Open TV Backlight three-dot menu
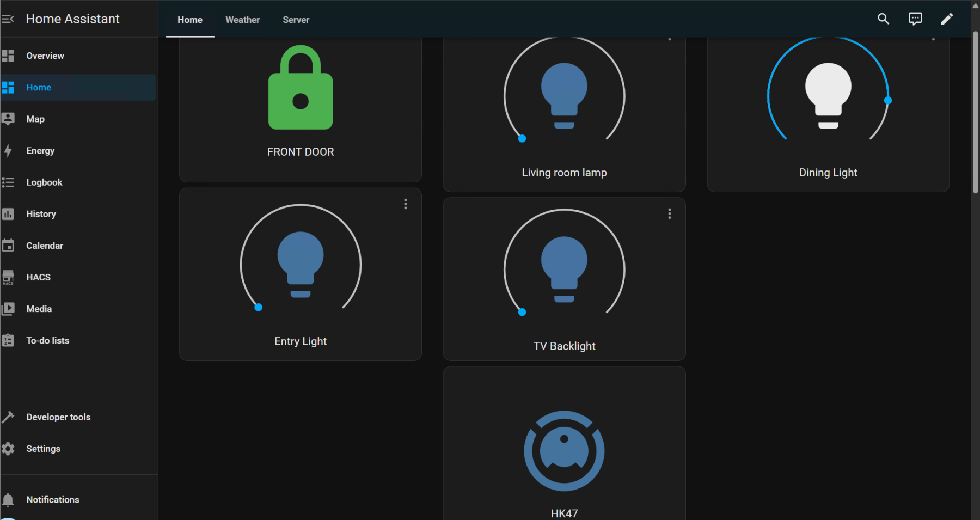The image size is (980, 520). [670, 214]
